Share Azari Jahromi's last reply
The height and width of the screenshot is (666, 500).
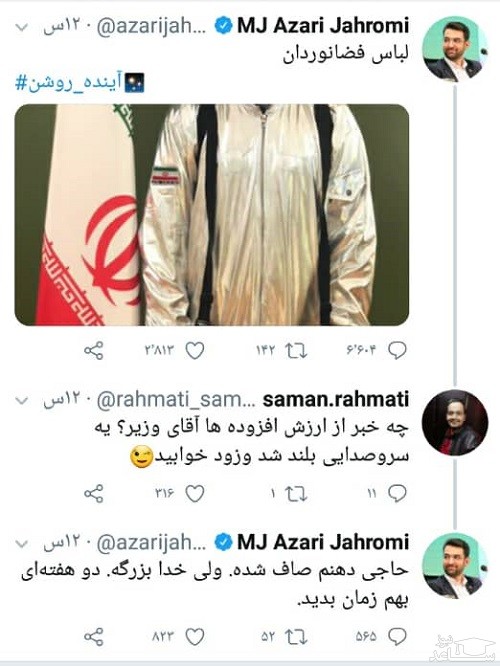(x=93, y=637)
